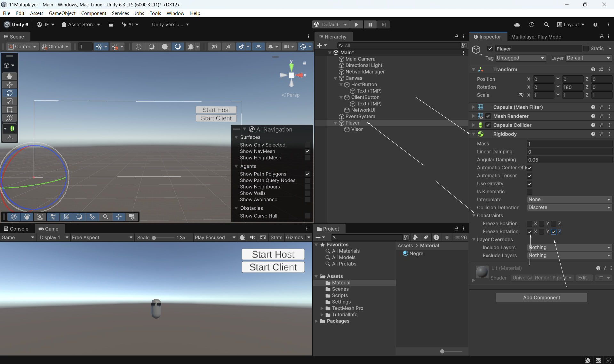Image resolution: width=614 pixels, height=364 pixels.
Task: Collapse the Canvas object in Hierarchy
Action: 335,78
